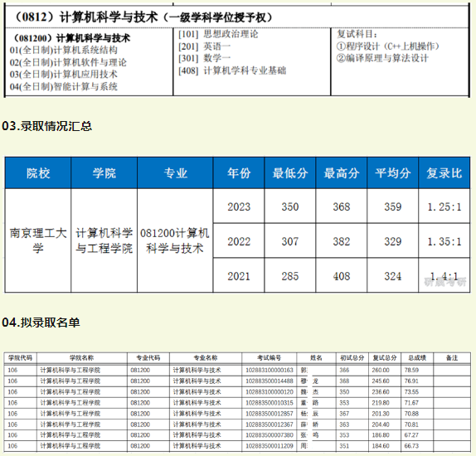This screenshot has height=456, width=476.
Task: Click the ratio '1.35:1'
Action: pos(444,241)
